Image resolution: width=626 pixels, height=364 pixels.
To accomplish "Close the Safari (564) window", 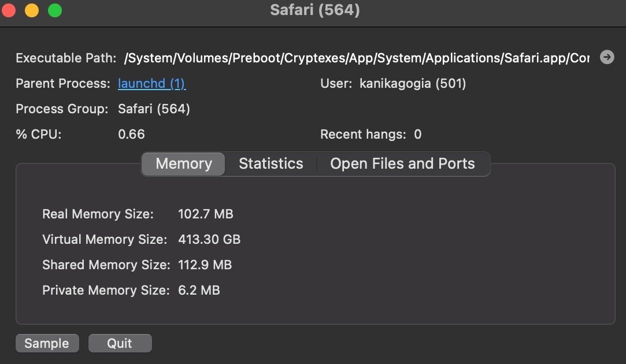I will coord(8,10).
